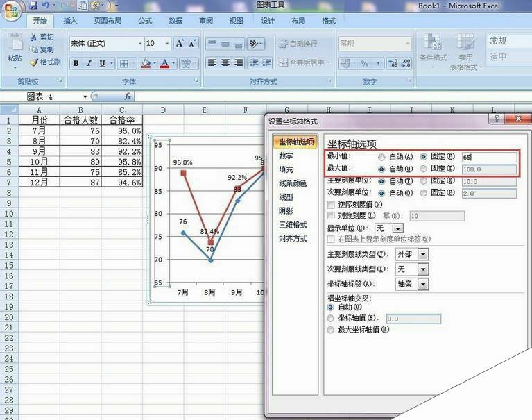Open 数字 category in dialog sidebar
The width and height of the screenshot is (532, 420).
click(286, 156)
